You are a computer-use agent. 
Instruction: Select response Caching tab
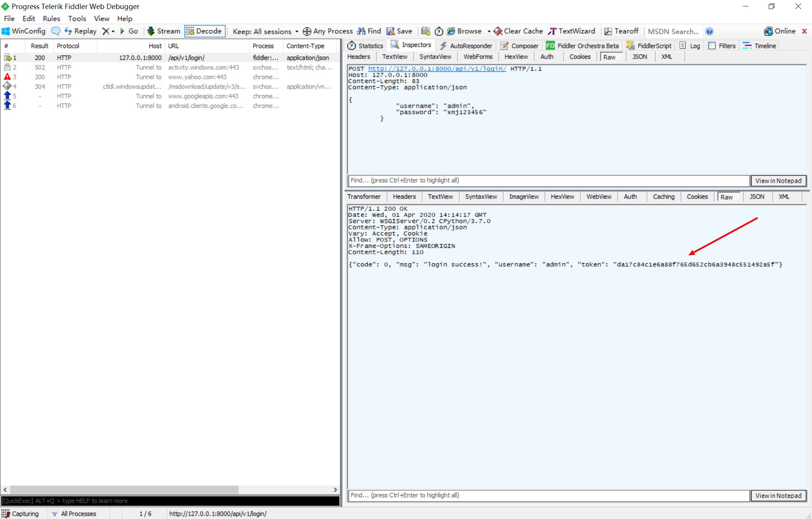coord(664,197)
